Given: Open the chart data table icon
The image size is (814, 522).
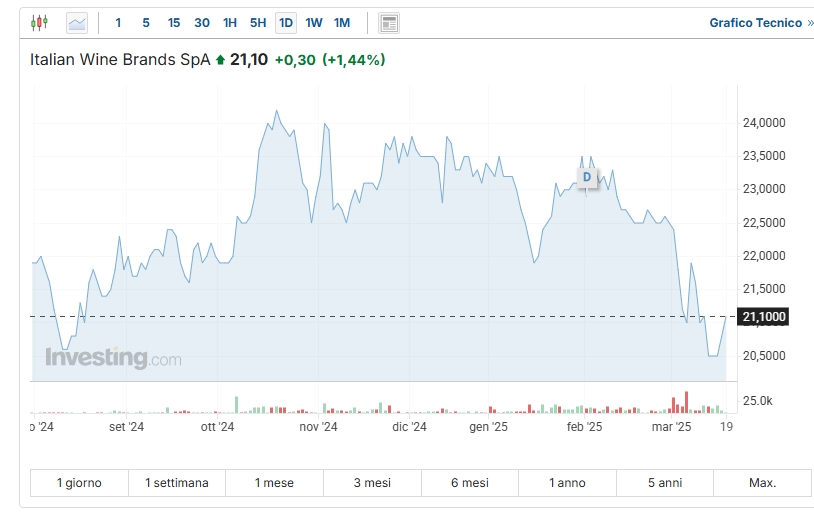Looking at the screenshot, I should (389, 23).
